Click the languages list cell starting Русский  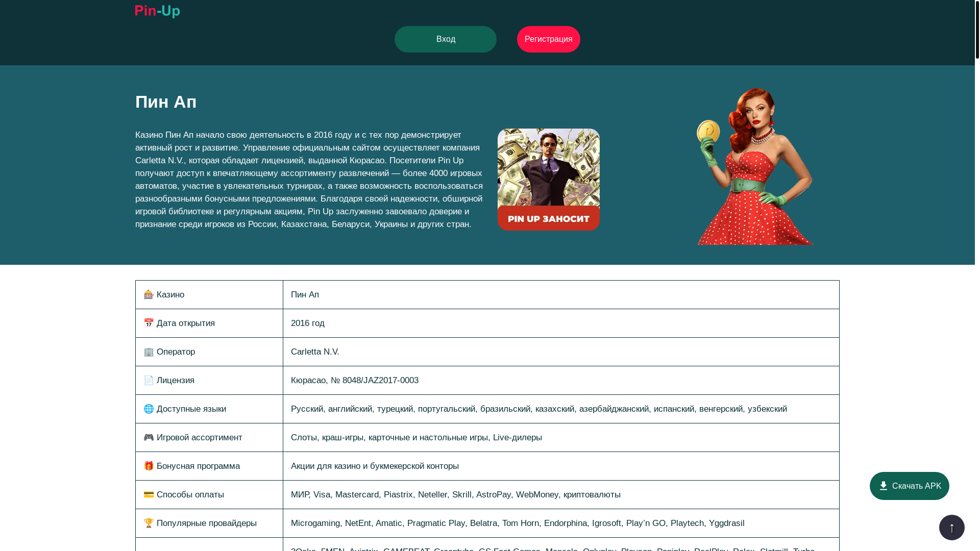click(561, 409)
